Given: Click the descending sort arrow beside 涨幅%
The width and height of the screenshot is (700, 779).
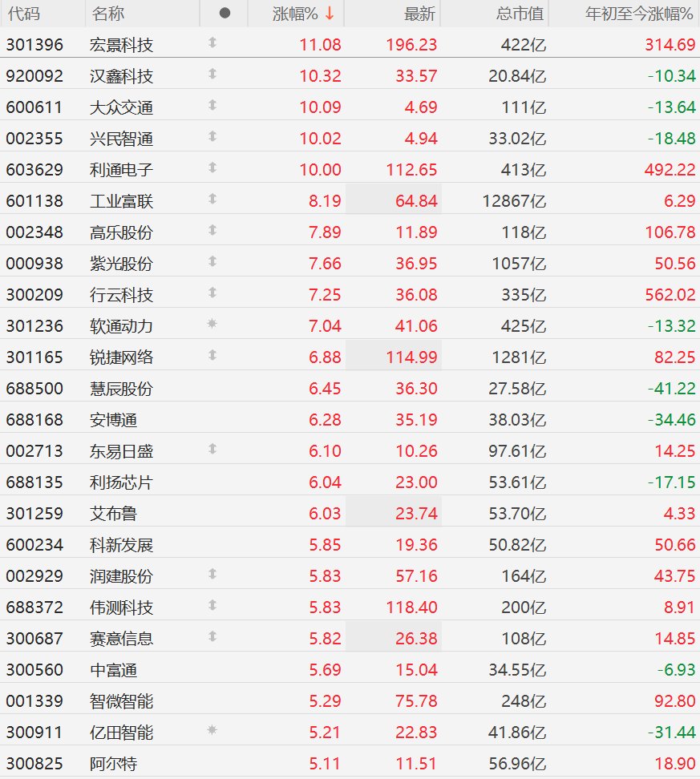Looking at the screenshot, I should click(x=329, y=14).
